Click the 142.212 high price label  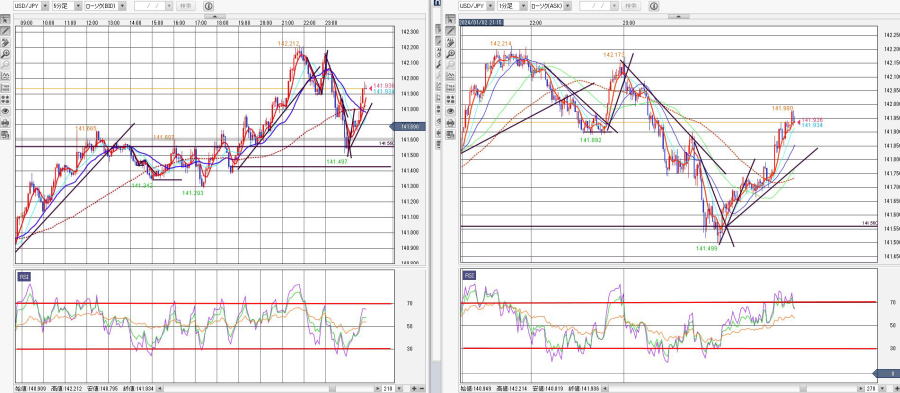[x=289, y=44]
